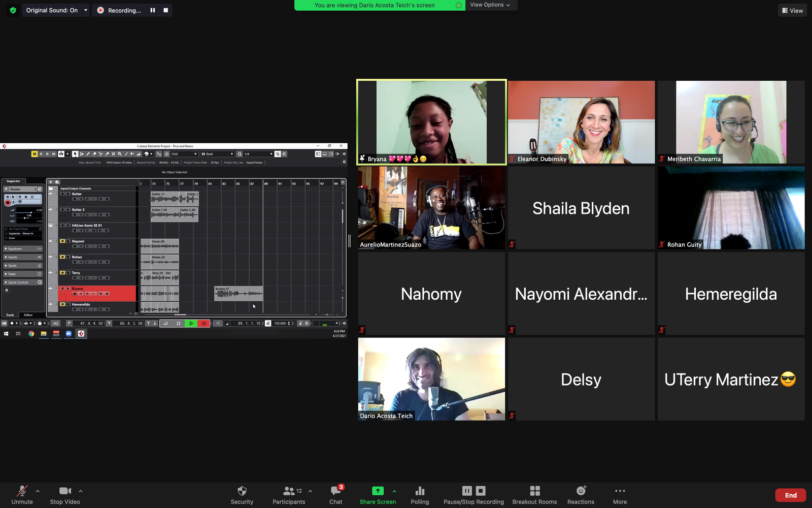Switch to the Editor tab in Cubase

coord(28,315)
